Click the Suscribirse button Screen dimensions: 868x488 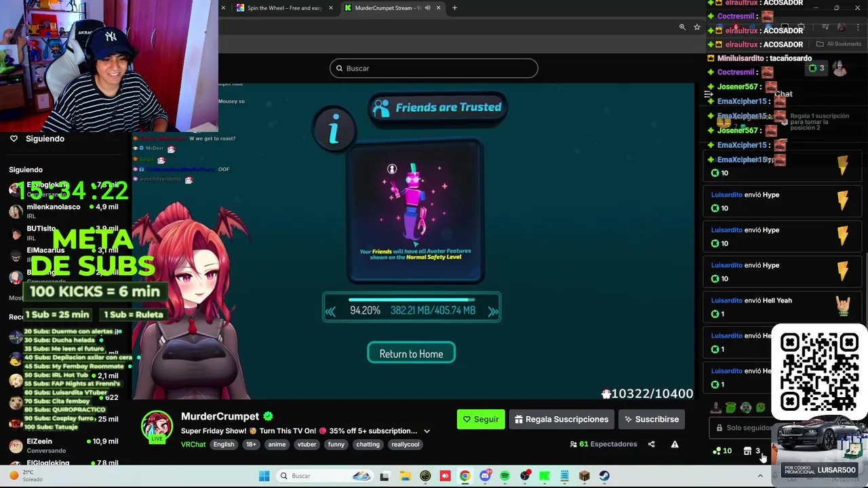(x=652, y=420)
